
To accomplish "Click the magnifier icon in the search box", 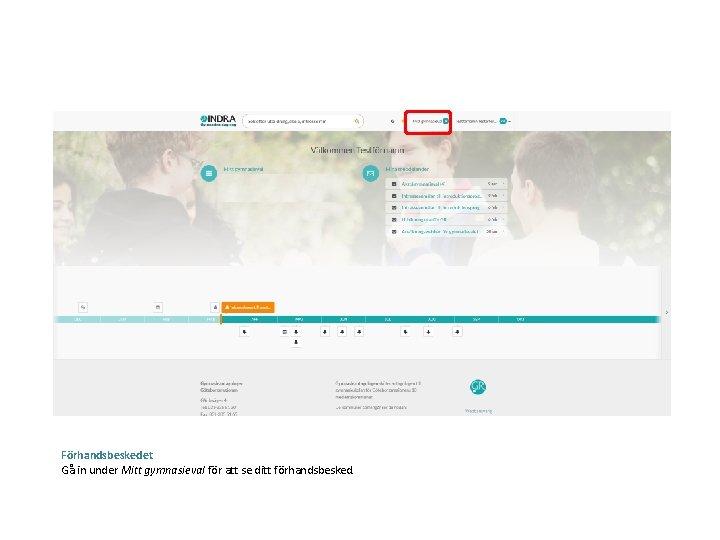I will 357,121.
